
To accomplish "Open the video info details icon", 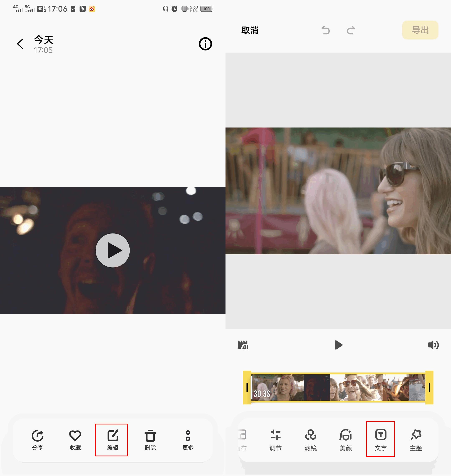I will 205,44.
